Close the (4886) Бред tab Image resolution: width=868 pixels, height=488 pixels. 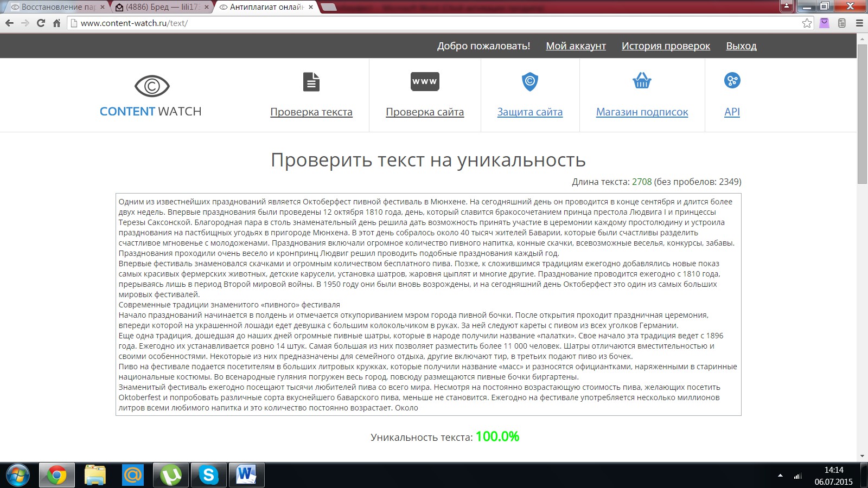(207, 7)
